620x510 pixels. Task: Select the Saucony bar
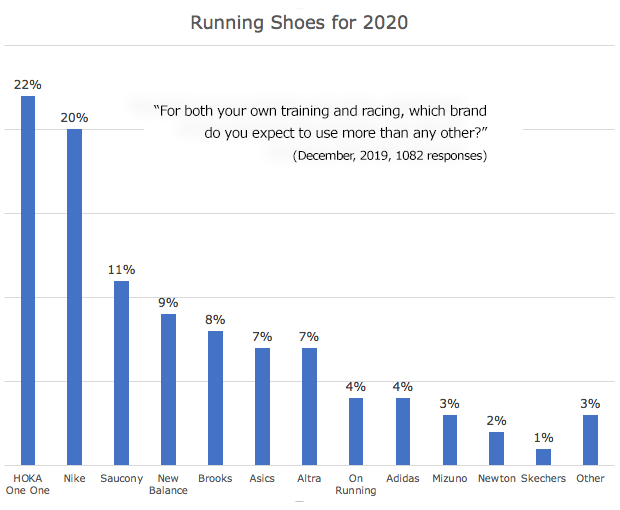tap(121, 372)
